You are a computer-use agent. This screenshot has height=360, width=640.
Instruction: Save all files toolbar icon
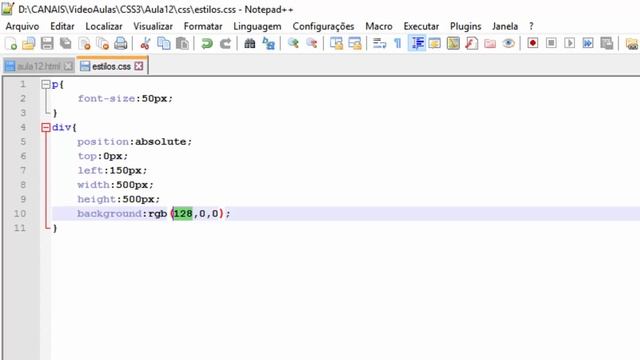[x=65, y=43]
